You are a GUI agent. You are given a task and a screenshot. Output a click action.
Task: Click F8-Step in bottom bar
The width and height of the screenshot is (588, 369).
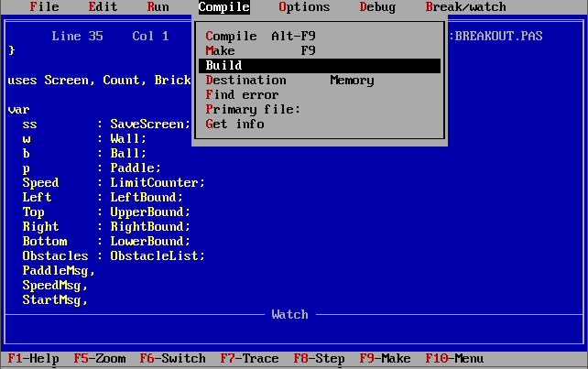pos(319,359)
